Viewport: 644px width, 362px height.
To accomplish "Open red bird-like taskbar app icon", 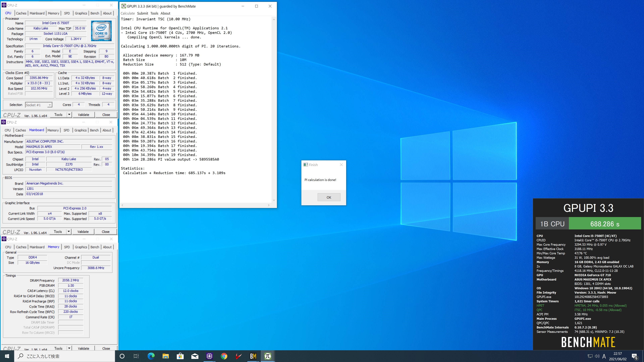I will [238, 356].
